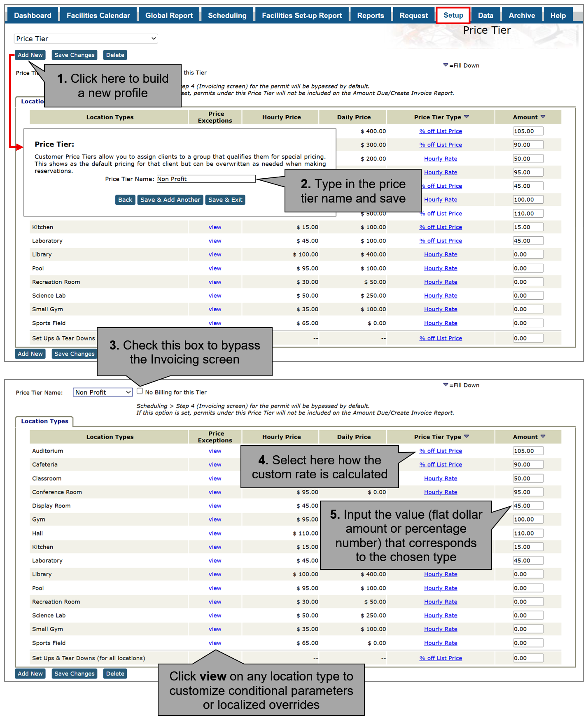Switch to the Archive tab

point(522,16)
